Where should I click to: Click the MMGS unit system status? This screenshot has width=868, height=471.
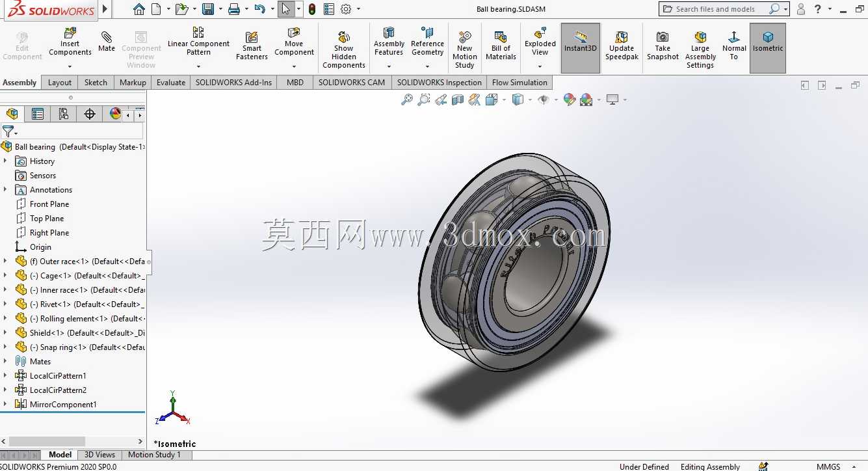pyautogui.click(x=828, y=466)
